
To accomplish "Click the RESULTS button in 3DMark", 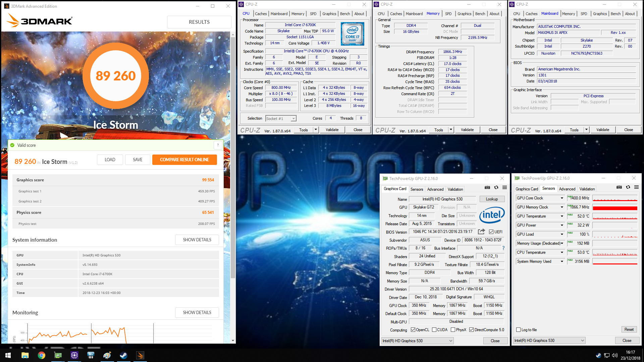I will point(199,22).
